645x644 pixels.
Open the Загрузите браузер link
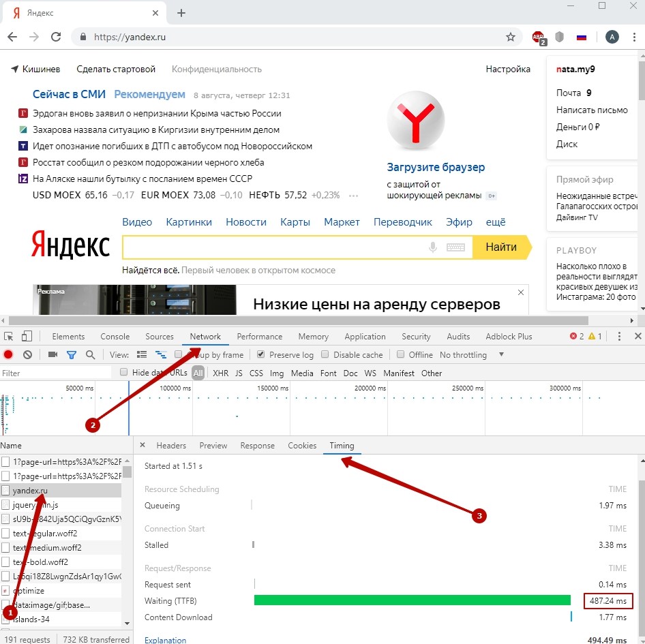[x=436, y=168]
